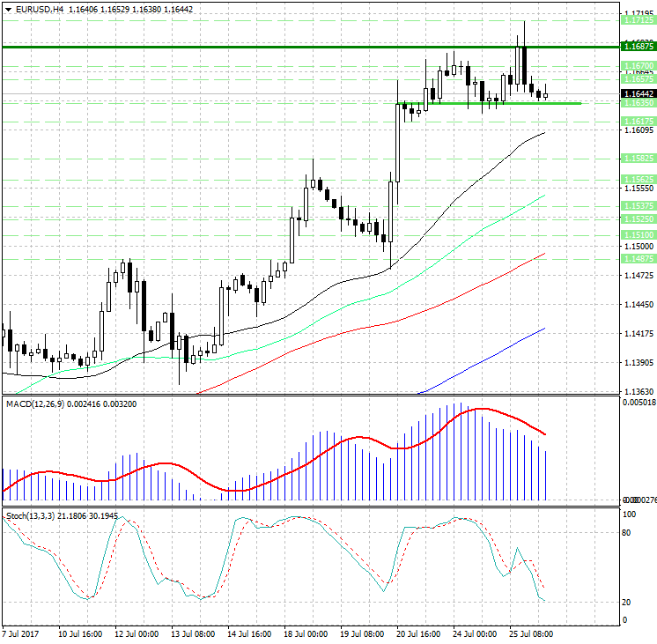Select the 1.15550 axis price value

pos(639,189)
